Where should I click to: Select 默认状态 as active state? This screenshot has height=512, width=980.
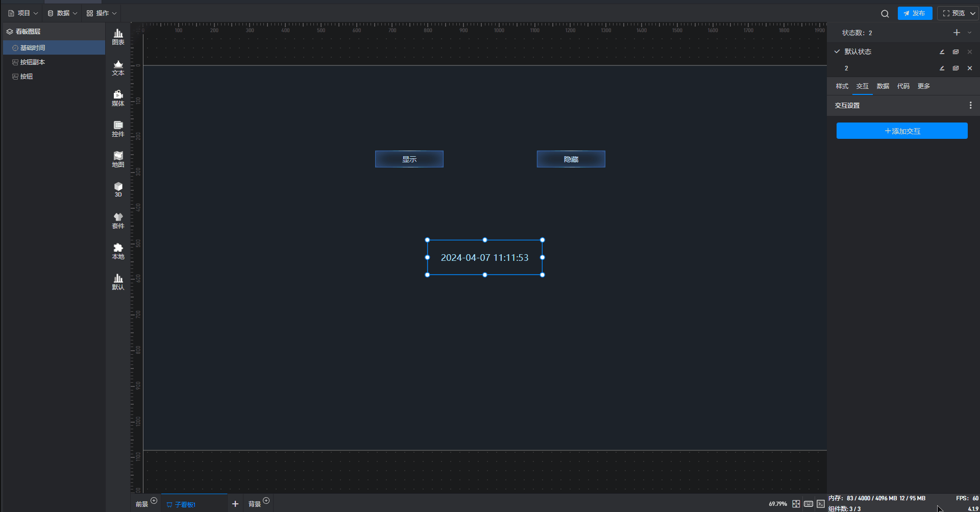(x=857, y=52)
